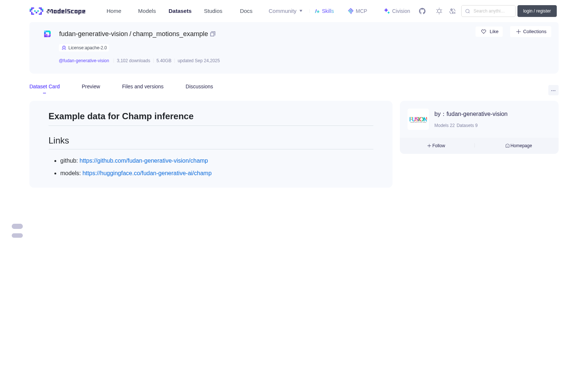
Task: Switch to the Dataset Card tab
Action: 44,86
